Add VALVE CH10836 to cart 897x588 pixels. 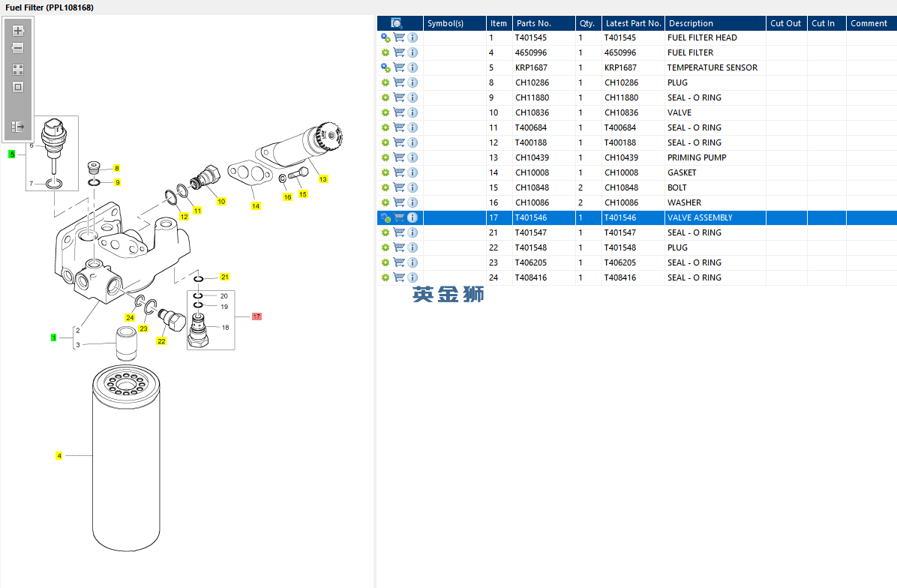pos(399,112)
